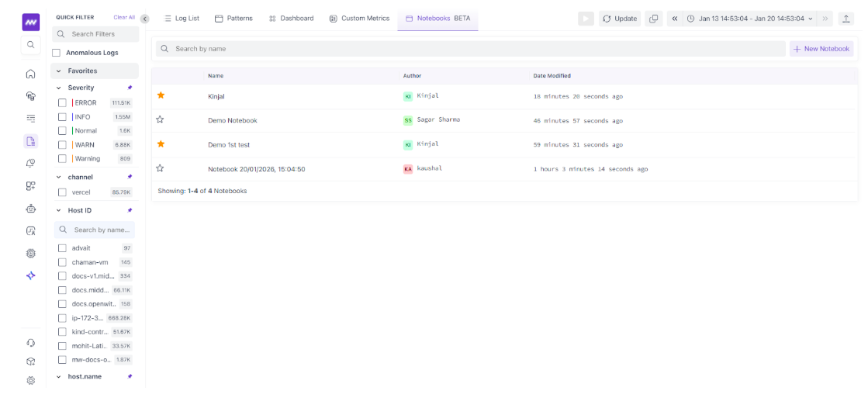This screenshot has width=868, height=415.
Task: Switch to the Log List tab
Action: coord(182,19)
